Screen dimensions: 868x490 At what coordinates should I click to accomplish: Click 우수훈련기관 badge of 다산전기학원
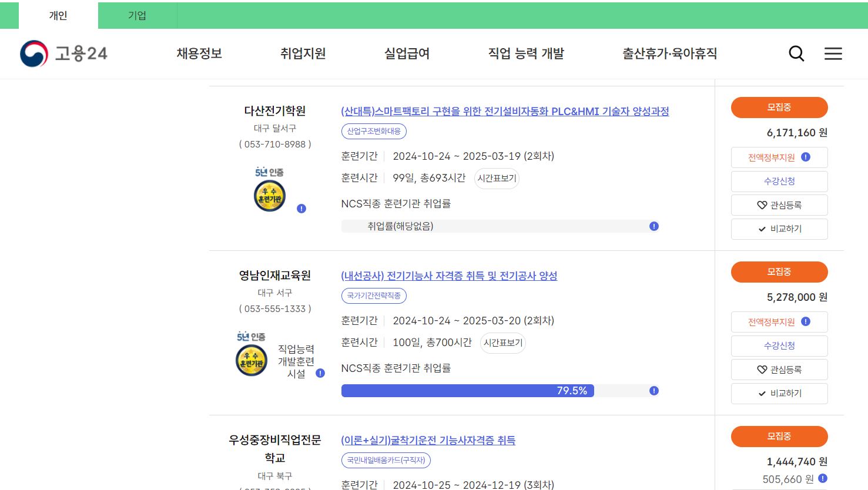point(269,195)
